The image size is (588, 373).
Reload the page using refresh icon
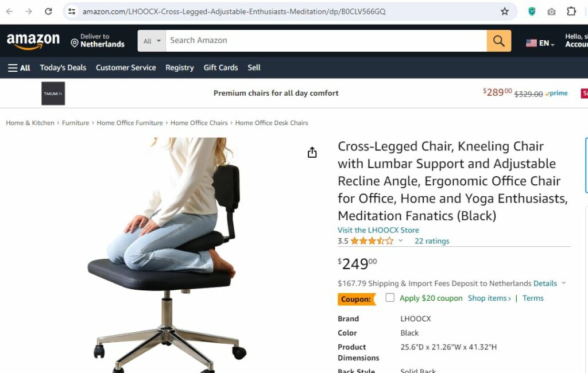pyautogui.click(x=48, y=11)
